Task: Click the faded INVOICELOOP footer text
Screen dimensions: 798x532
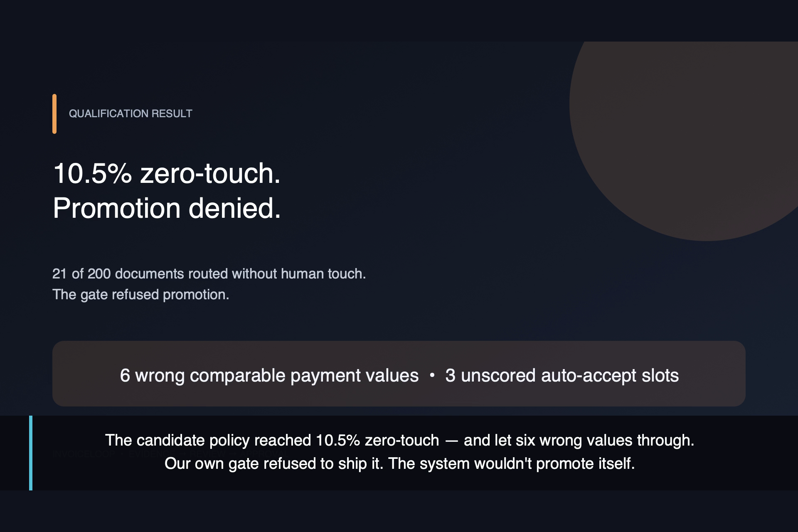Action: click(84, 454)
